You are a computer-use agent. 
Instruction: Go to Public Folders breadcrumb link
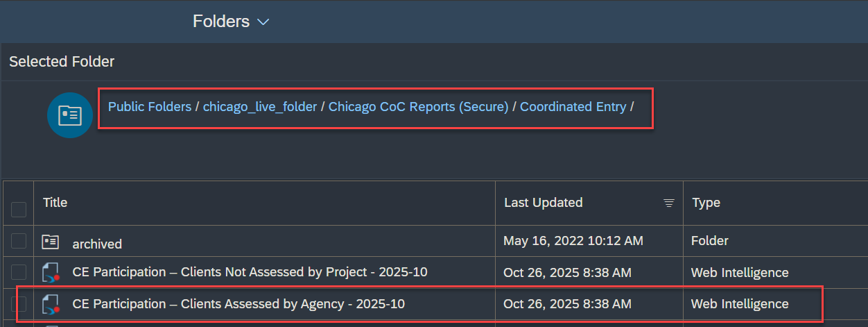coord(150,107)
